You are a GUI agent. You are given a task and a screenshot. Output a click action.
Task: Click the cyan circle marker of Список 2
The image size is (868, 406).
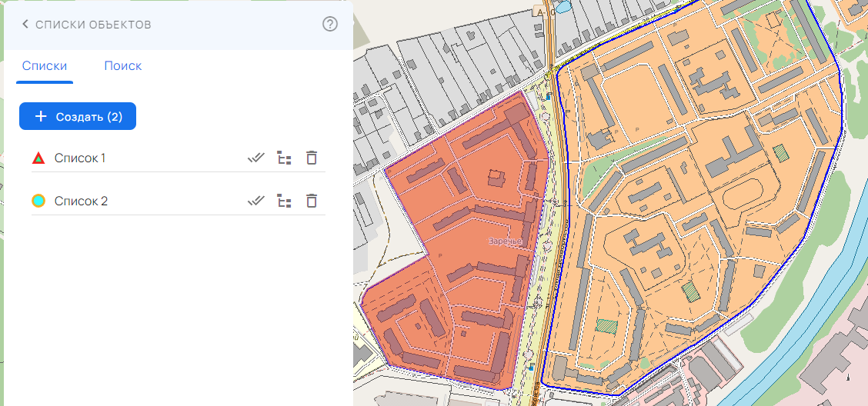(38, 201)
